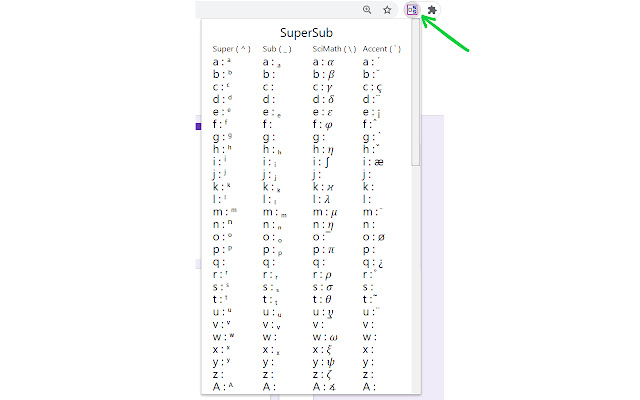Screen dimensions: 640x400
Task: Pick subscript m in the Sub column
Action: pos(284,215)
